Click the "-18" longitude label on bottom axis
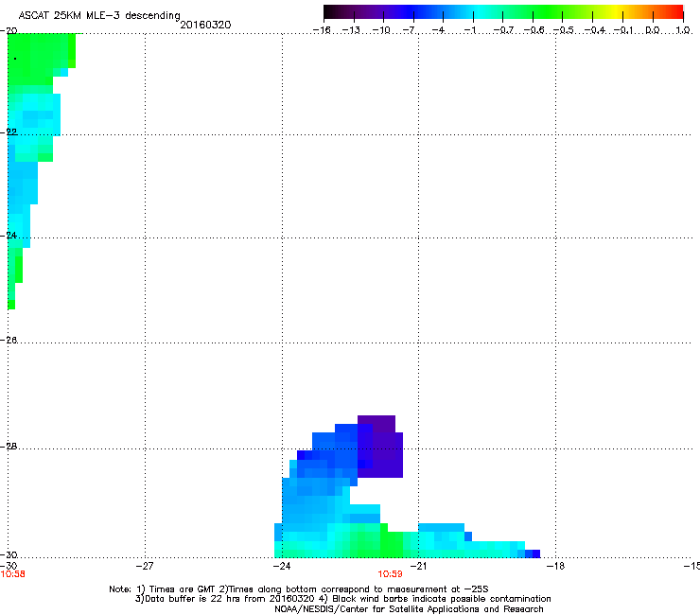 pos(556,566)
